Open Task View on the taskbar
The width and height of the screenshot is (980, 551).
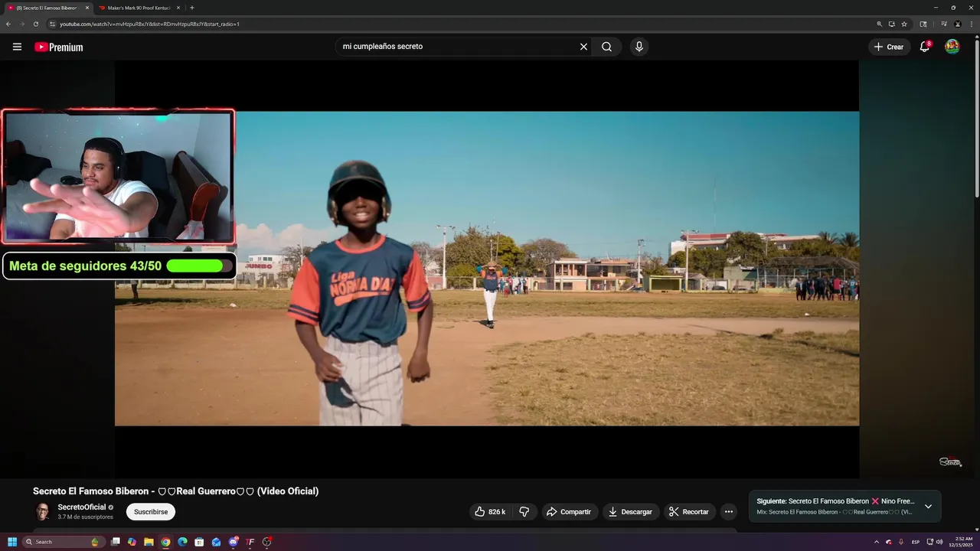[116, 542]
